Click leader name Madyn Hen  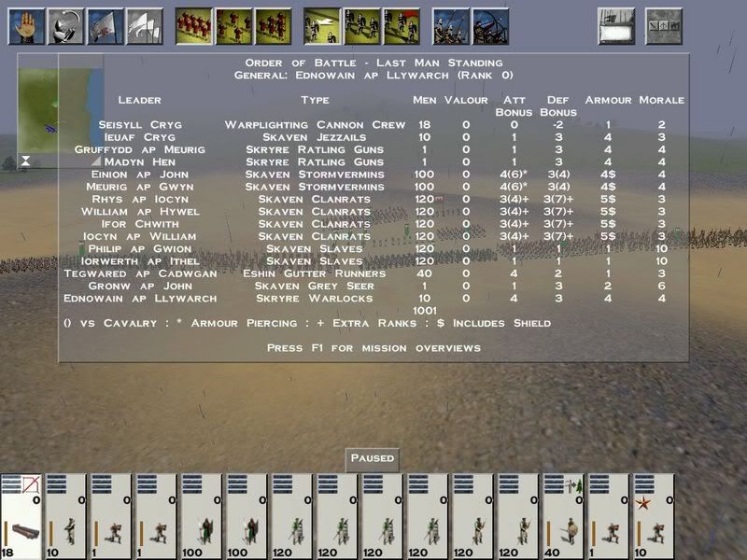(139, 161)
